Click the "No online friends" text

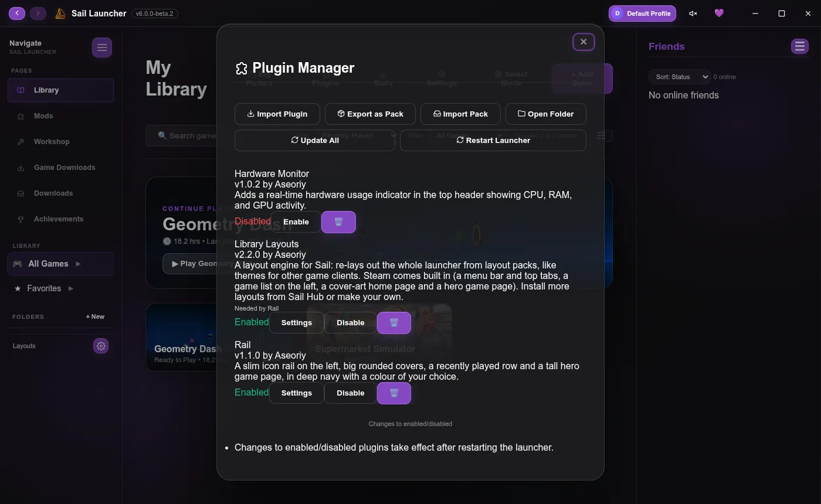[x=684, y=96]
